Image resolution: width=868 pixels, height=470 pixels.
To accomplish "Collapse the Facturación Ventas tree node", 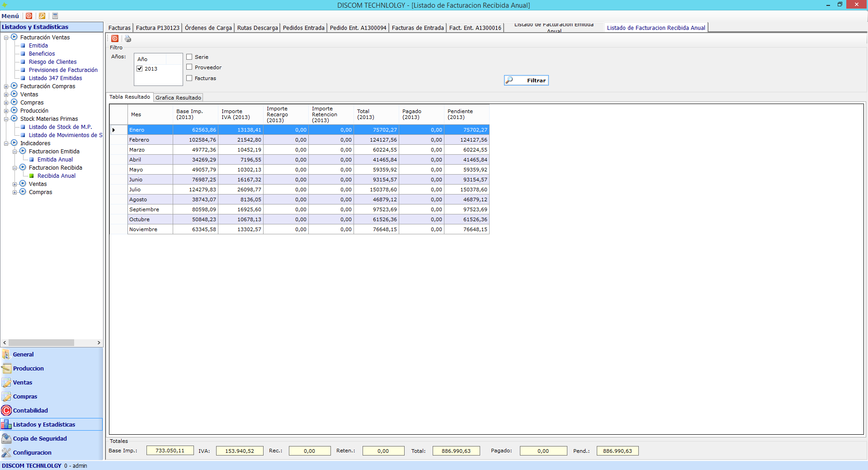I will point(6,38).
